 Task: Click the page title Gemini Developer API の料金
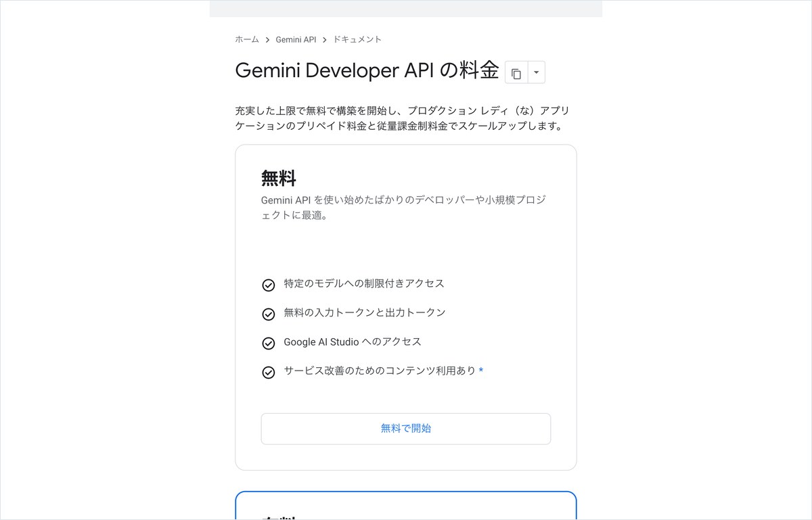pos(367,70)
